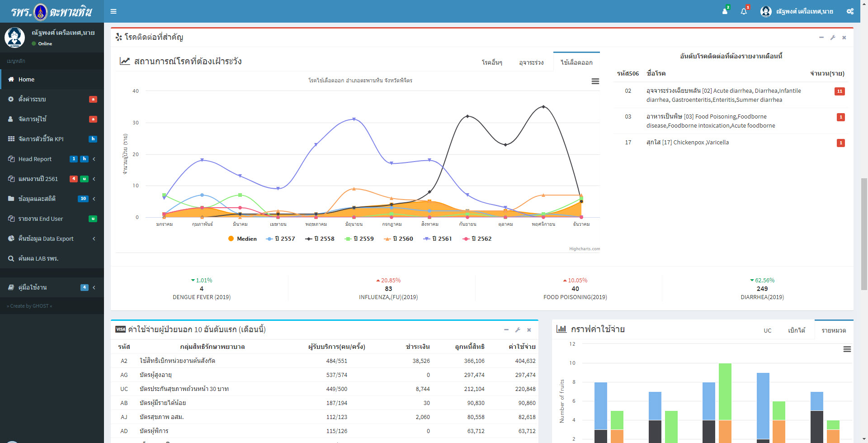Toggle ปี 2557 series in legend
This screenshot has height=443, width=868.
[280, 239]
